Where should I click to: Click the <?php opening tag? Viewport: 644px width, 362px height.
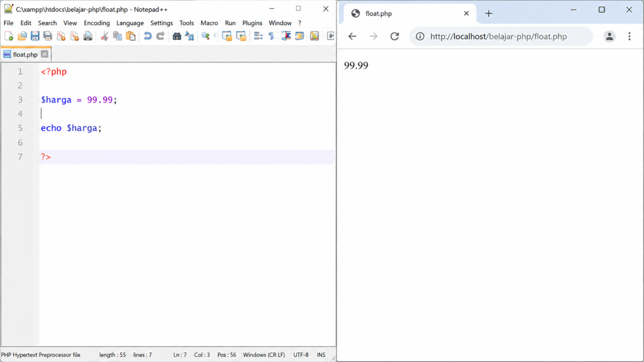coord(53,72)
